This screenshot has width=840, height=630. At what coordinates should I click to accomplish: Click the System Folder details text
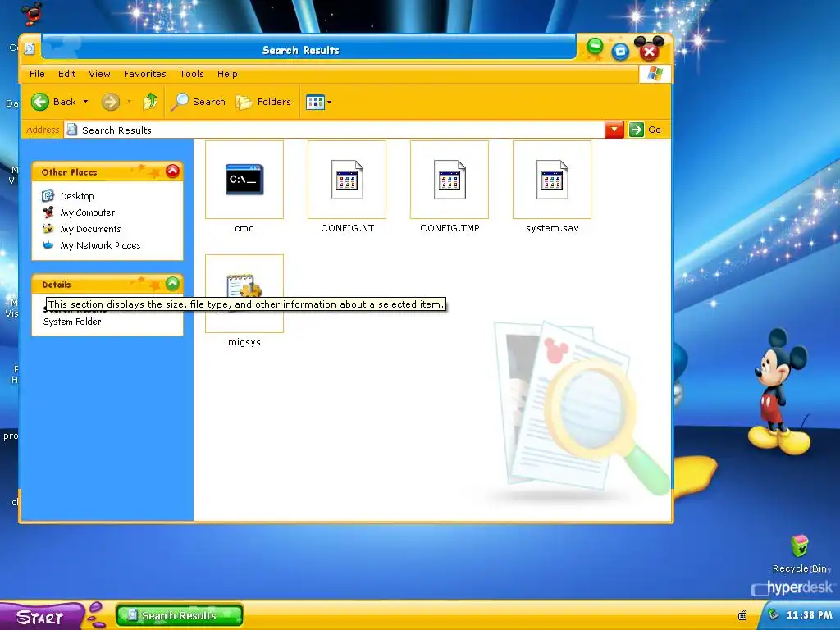[72, 322]
